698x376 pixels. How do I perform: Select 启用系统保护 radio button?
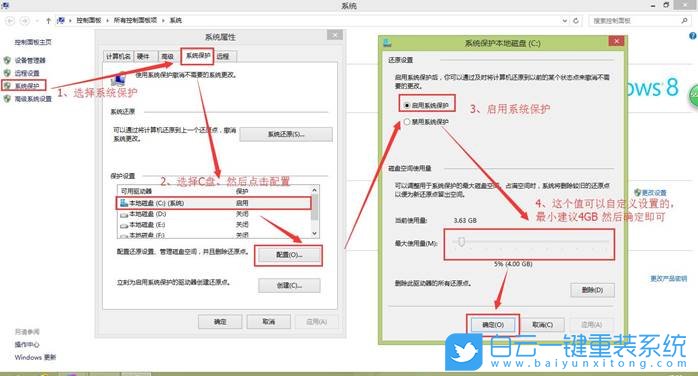406,105
